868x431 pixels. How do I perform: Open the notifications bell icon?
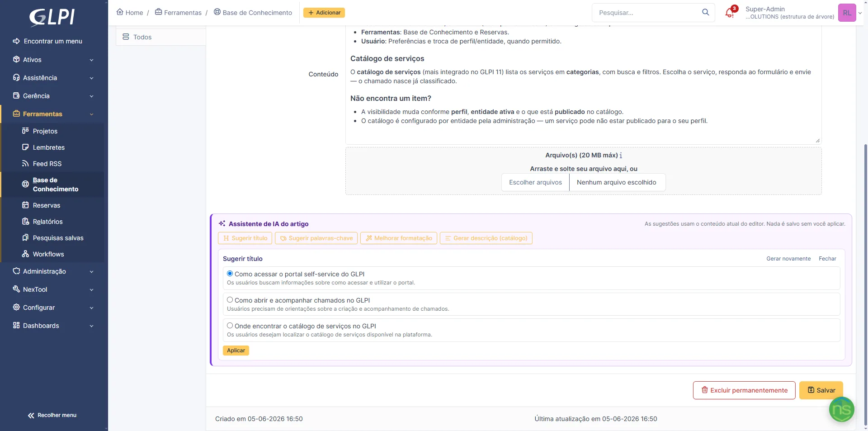pos(729,13)
